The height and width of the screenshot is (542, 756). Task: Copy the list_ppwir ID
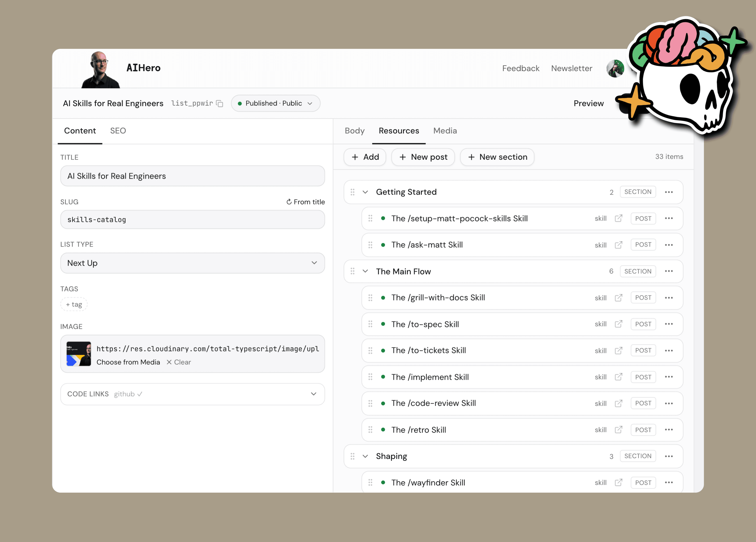point(219,103)
